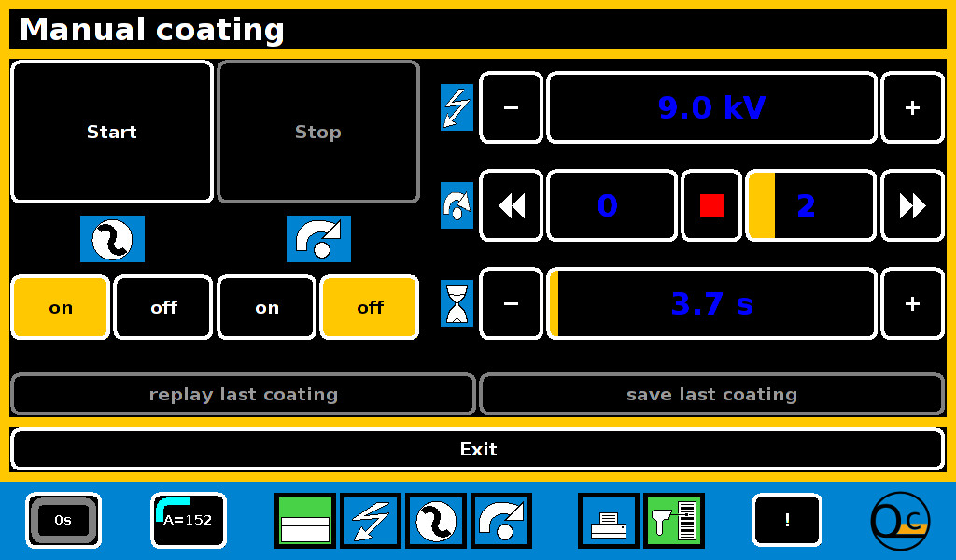Click the curved arrow icon in bottom bar
This screenshot has height=560, width=956.
pyautogui.click(x=501, y=521)
